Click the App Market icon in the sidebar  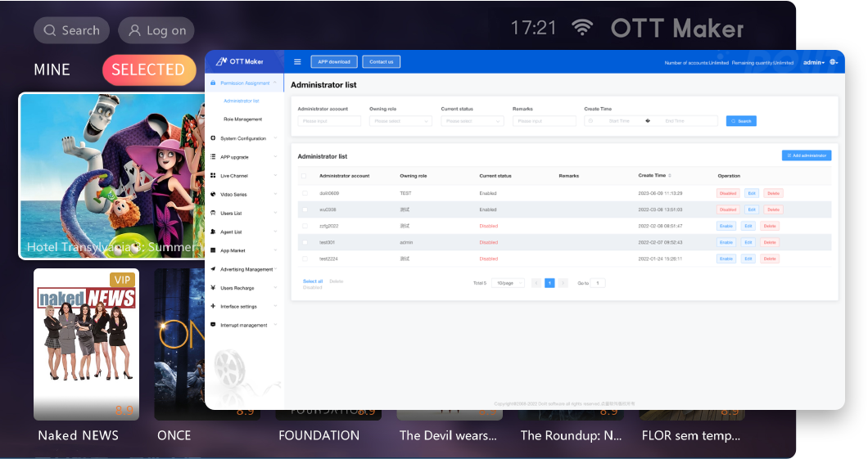coord(213,250)
